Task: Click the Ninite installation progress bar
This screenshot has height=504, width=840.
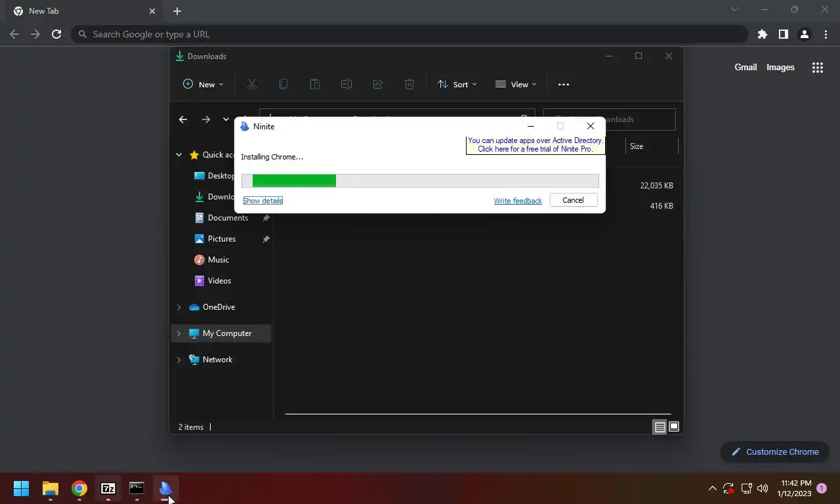Action: [420, 180]
